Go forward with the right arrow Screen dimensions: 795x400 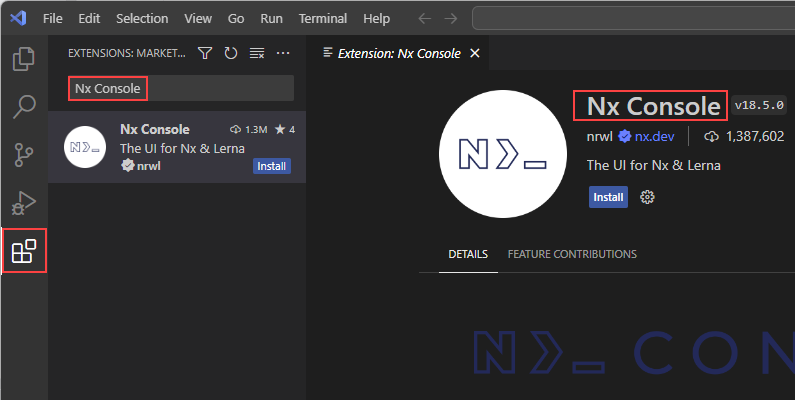(x=451, y=19)
